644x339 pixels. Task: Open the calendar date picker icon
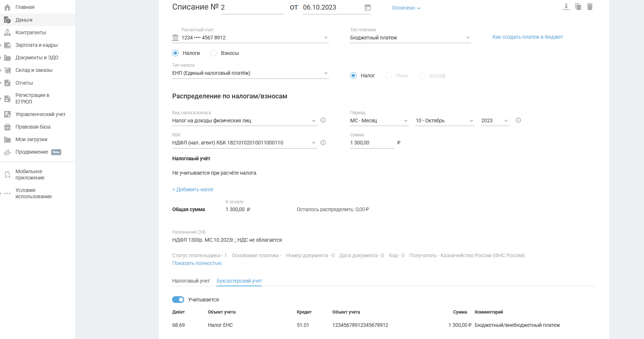click(x=368, y=7)
